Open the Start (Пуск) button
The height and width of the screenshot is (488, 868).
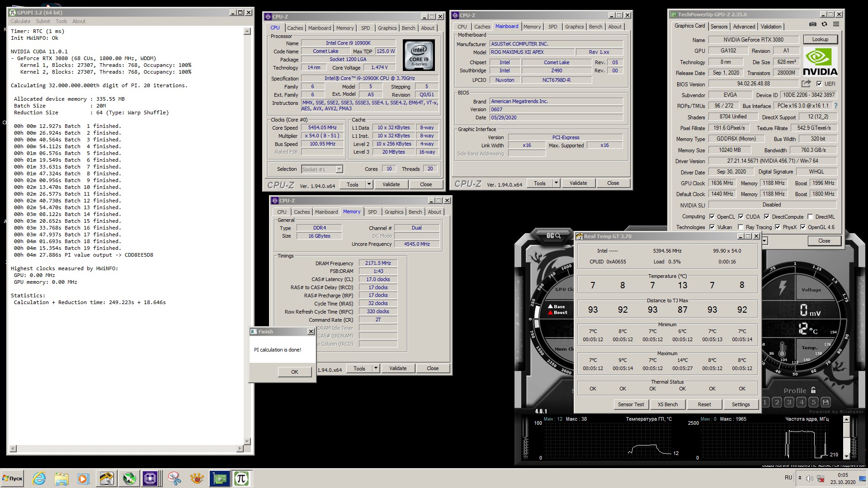(12, 479)
